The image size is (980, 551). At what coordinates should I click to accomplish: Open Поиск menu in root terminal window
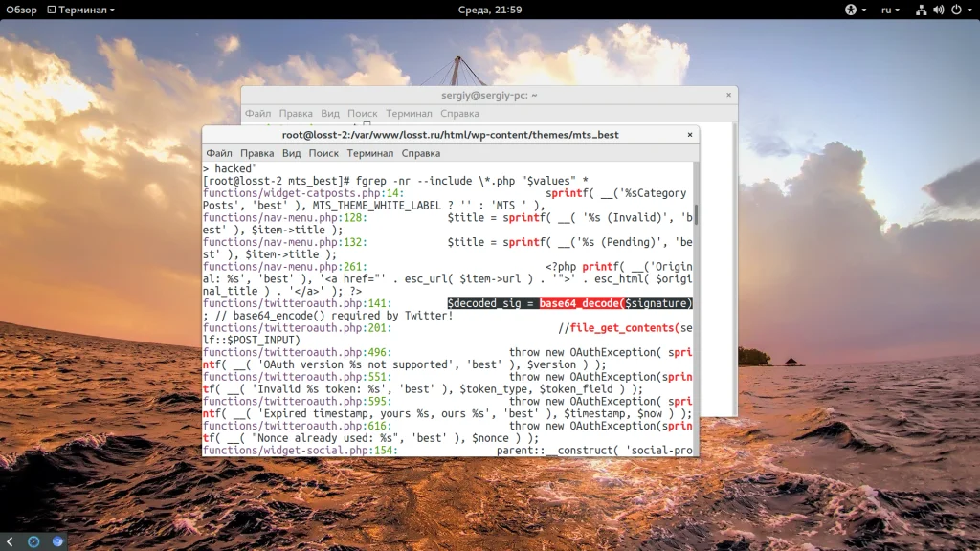tap(323, 153)
